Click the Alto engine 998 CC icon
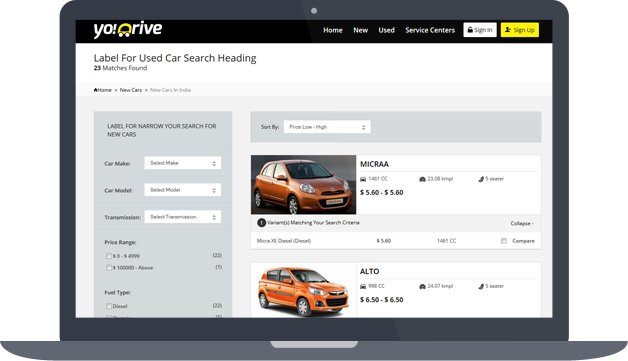 pyautogui.click(x=363, y=286)
